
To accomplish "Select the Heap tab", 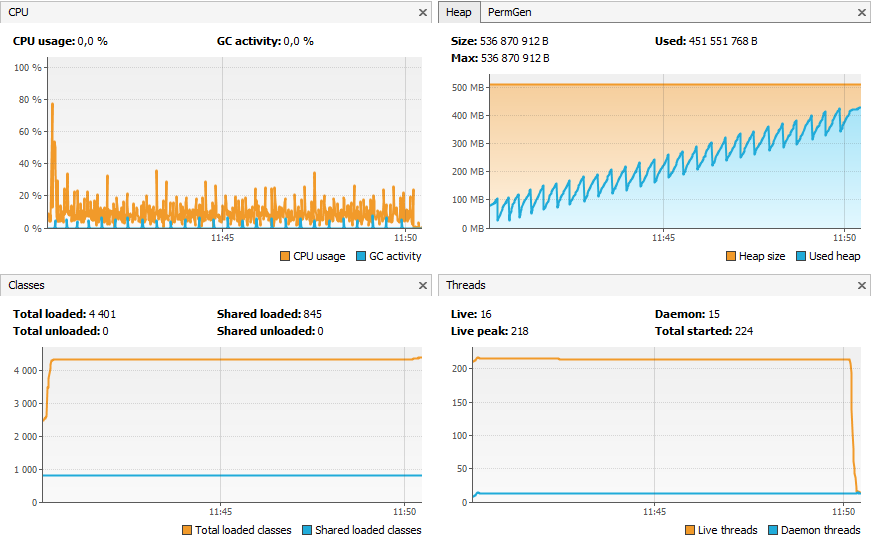I will click(x=459, y=12).
